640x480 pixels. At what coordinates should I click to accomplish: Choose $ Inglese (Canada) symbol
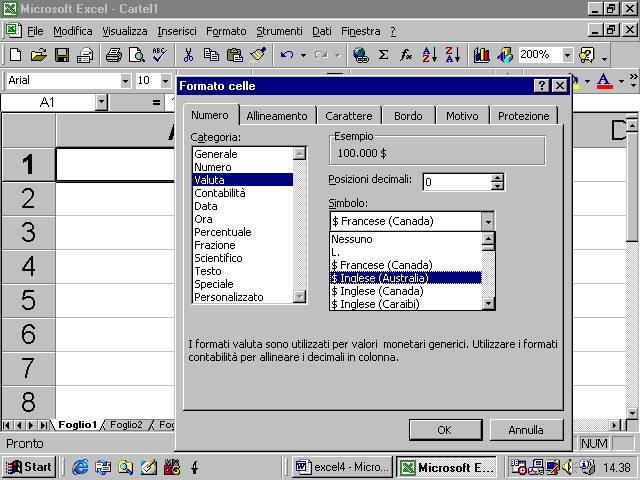click(406, 291)
